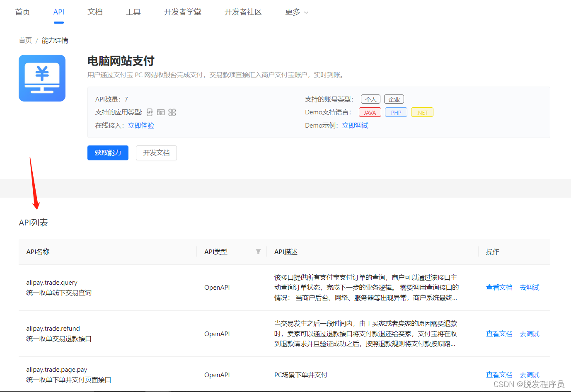Debug alipay.trade.page.pay via 去调试
Viewport: 571px width, 392px height.
530,375
